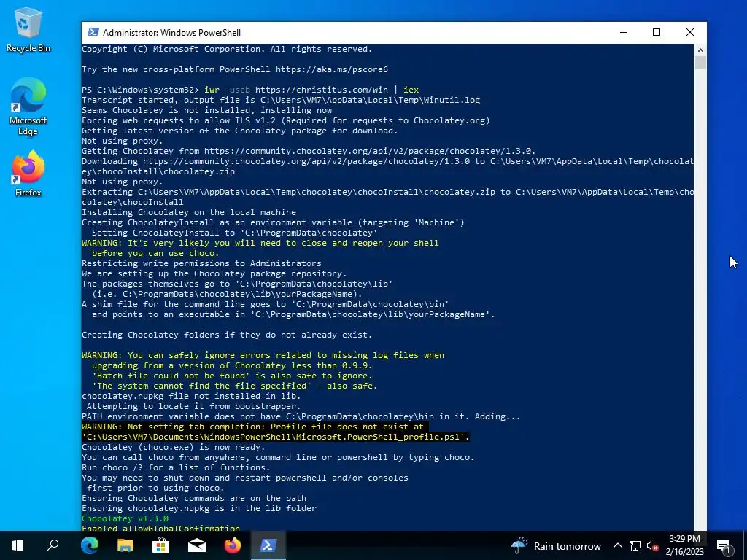The image size is (747, 560).
Task: Minimize the PowerShell window
Action: pos(624,32)
